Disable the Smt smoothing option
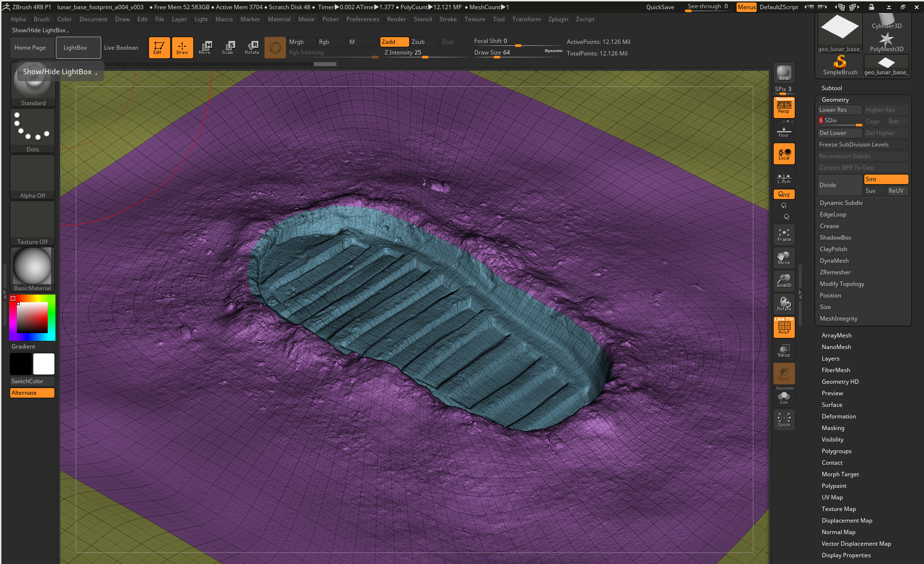Viewport: 924px width, 564px height. 885,179
